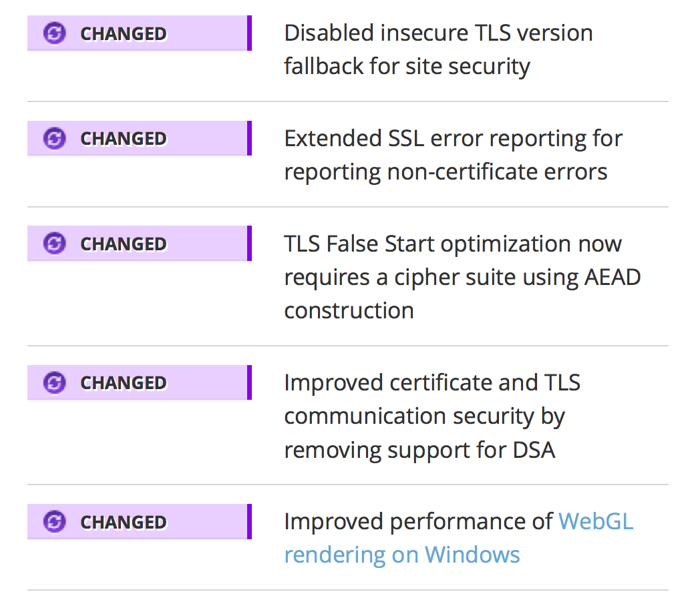The width and height of the screenshot is (700, 594).
Task: Click purple edge bar of SSL reporting badge
Action: click(x=249, y=139)
